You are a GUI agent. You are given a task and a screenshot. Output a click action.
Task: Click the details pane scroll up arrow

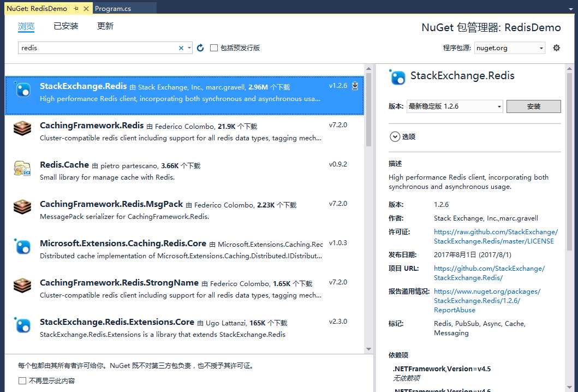(569, 68)
